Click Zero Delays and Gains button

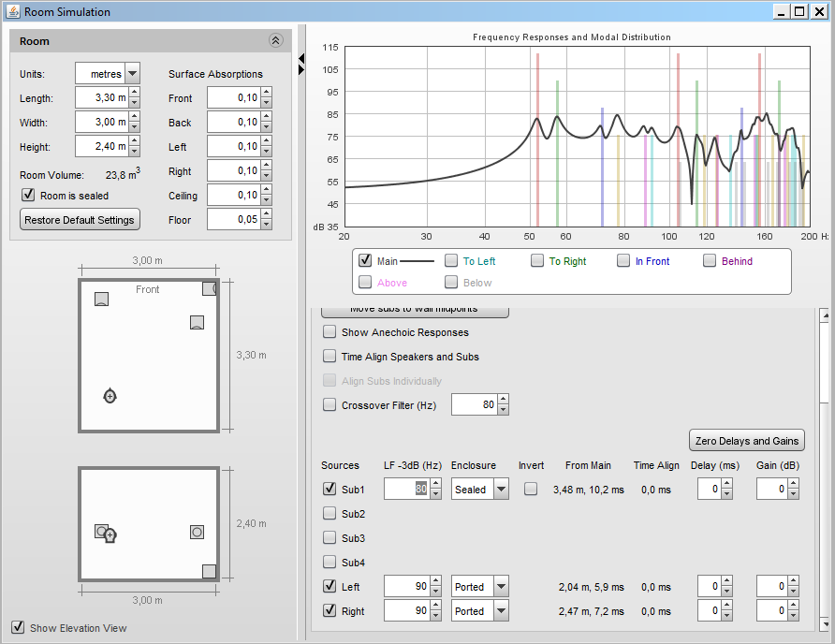(746, 441)
